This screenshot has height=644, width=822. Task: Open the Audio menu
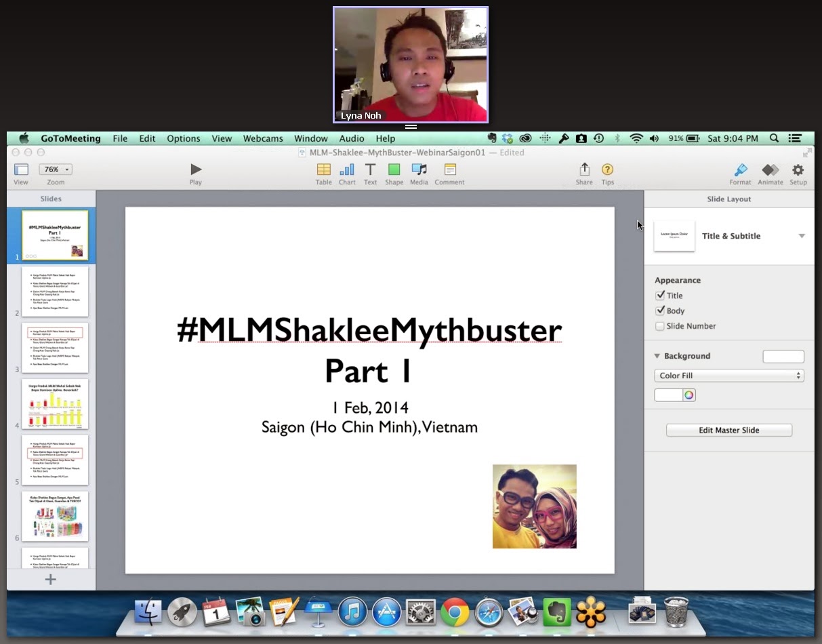tap(352, 138)
